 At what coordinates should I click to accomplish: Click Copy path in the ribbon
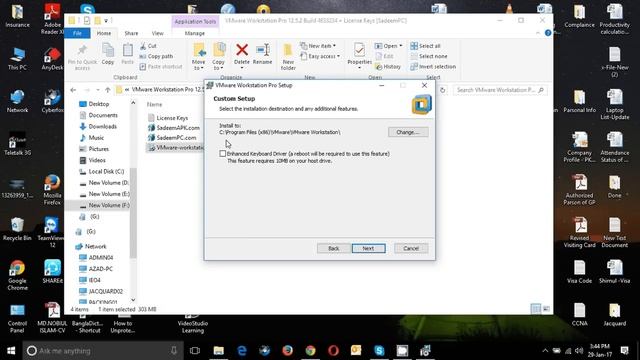point(156,56)
